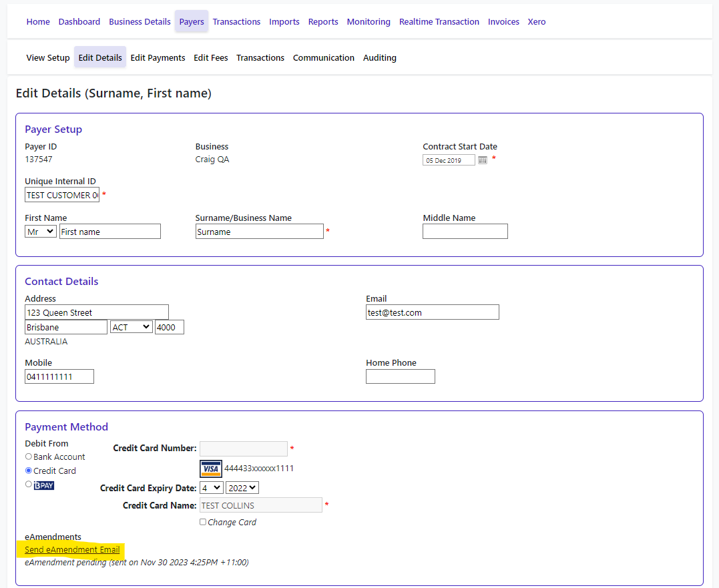The height and width of the screenshot is (588, 719).
Task: Click the BPAY logo icon
Action: point(44,485)
